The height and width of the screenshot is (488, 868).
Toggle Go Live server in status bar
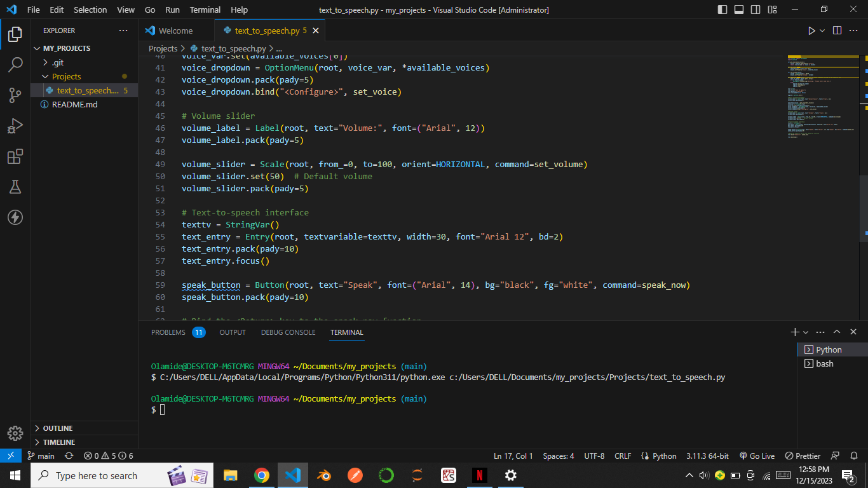[x=757, y=456]
